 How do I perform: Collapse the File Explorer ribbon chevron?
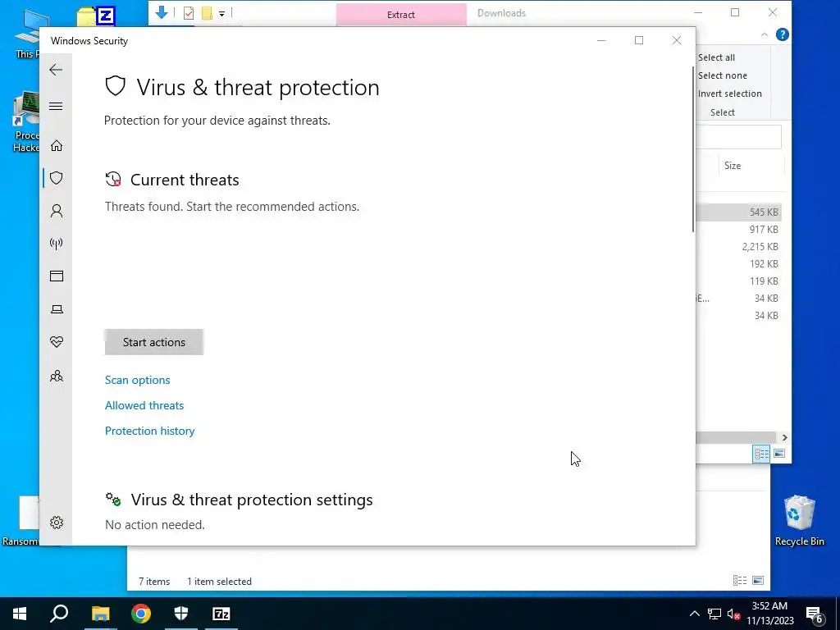click(x=765, y=34)
